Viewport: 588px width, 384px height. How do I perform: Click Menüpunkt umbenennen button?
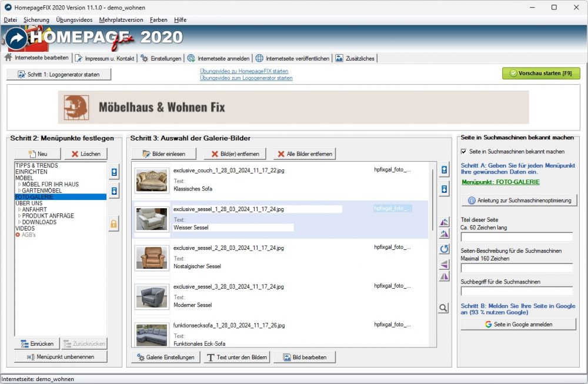[61, 356]
